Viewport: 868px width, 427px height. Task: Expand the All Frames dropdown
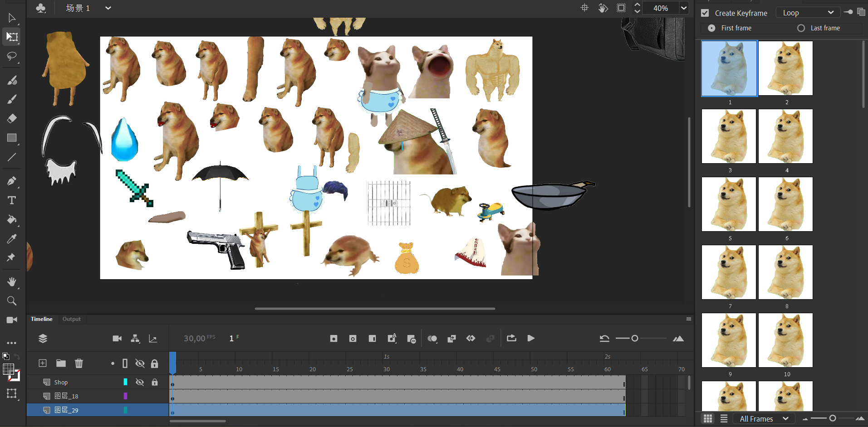[x=764, y=419]
